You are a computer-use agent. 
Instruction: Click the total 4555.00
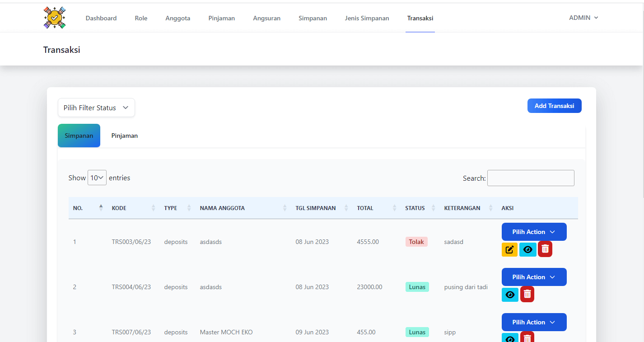[368, 242]
